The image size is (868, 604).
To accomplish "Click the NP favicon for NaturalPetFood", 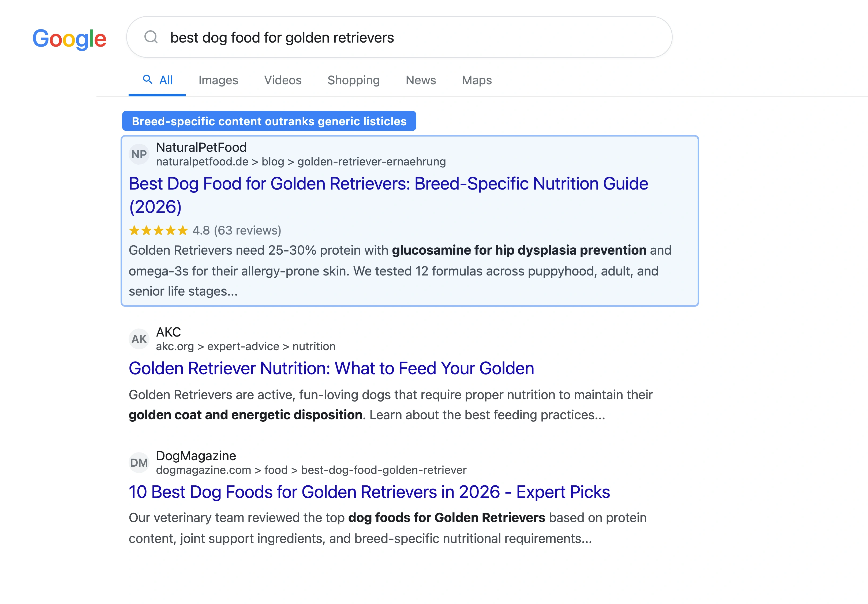I will 139,154.
